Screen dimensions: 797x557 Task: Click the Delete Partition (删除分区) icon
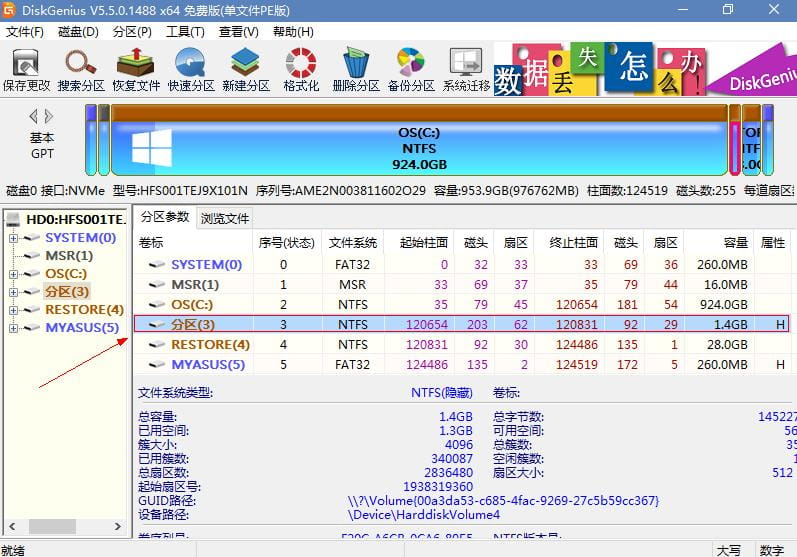(356, 70)
